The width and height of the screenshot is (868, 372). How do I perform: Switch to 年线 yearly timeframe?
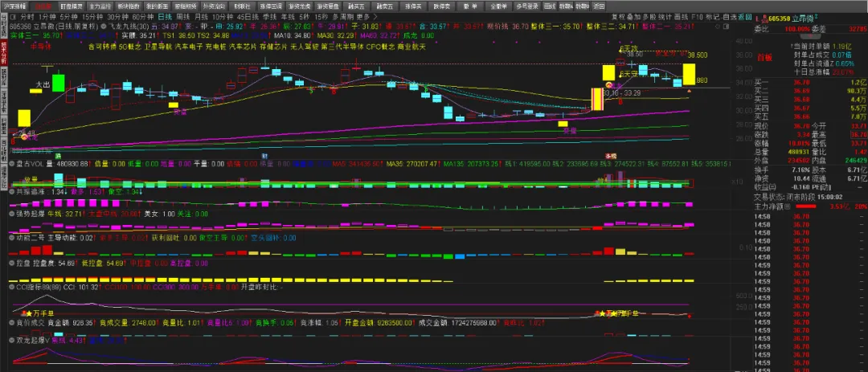coord(288,17)
